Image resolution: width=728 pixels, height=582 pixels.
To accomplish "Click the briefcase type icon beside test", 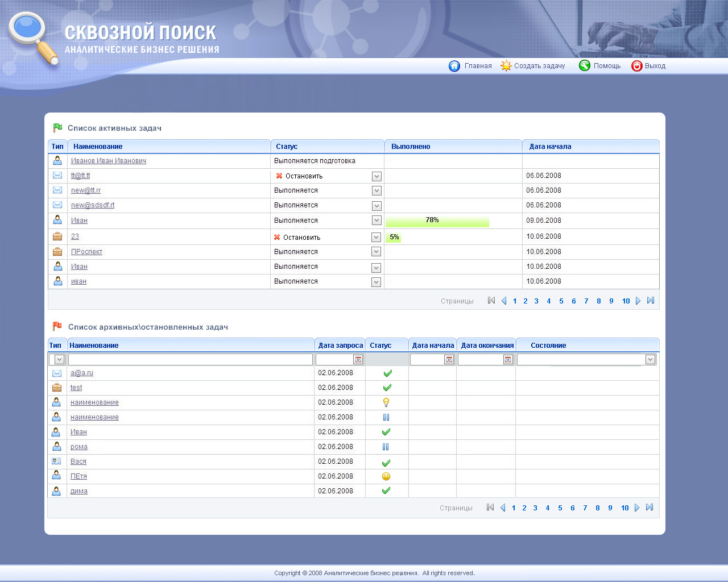I will [x=57, y=388].
